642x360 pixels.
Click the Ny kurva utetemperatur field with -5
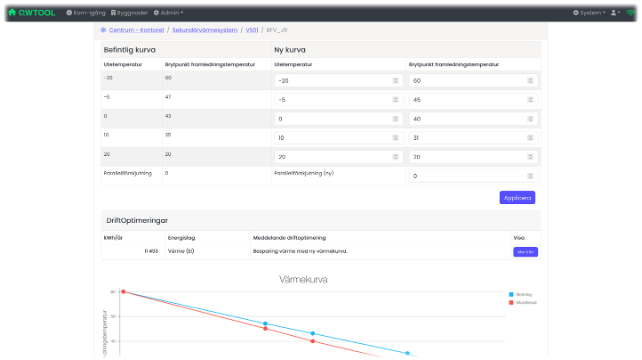[338, 100]
